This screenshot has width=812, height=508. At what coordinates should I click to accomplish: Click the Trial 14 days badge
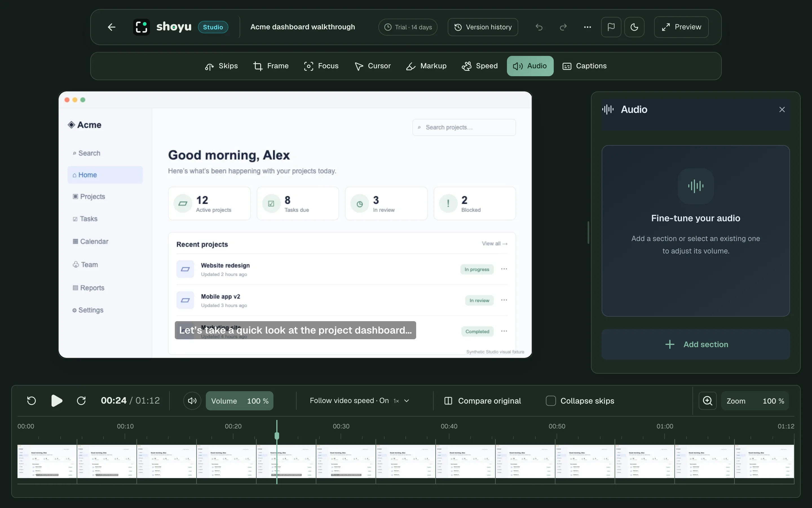tap(408, 27)
